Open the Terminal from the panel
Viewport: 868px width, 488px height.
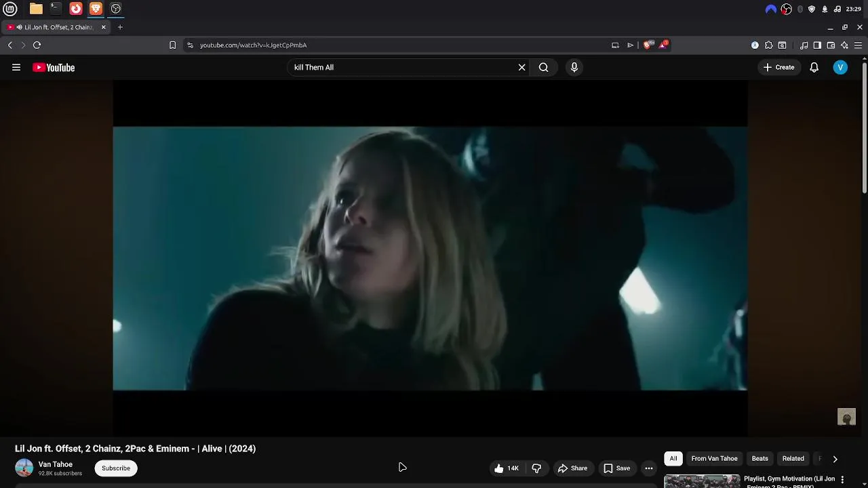tap(56, 9)
